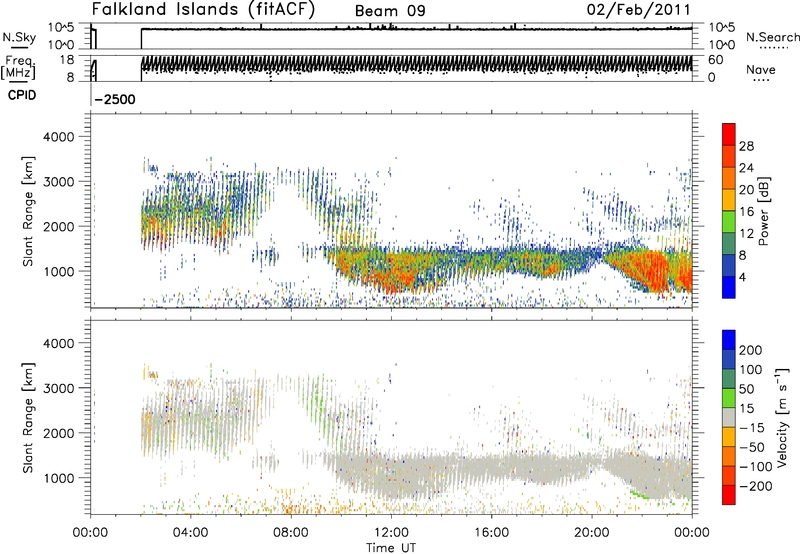800x554 pixels.
Task: Click the "-100" tick on the Velocity colorbar
Action: [755, 467]
